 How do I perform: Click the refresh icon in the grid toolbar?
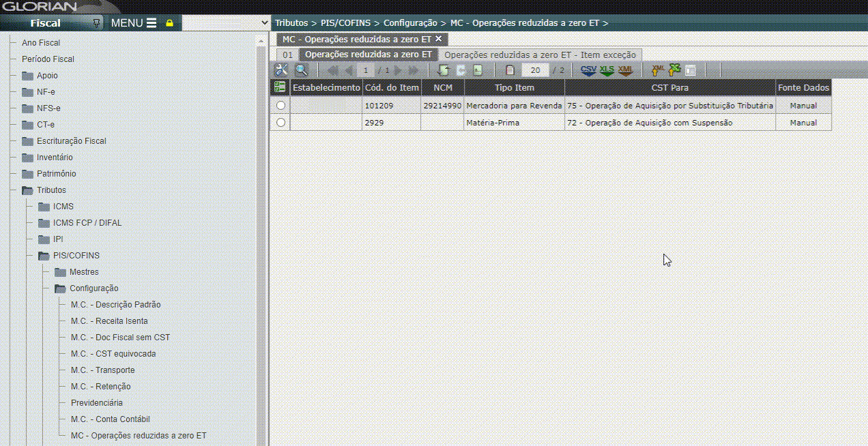pyautogui.click(x=443, y=70)
